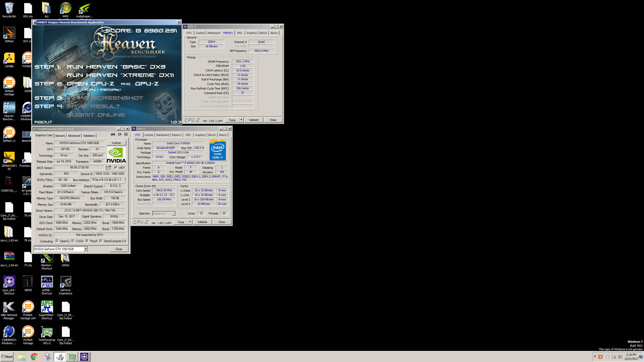Viewport: 644px width, 362px height.
Task: Open Chrome from the taskbar
Action: point(34,357)
